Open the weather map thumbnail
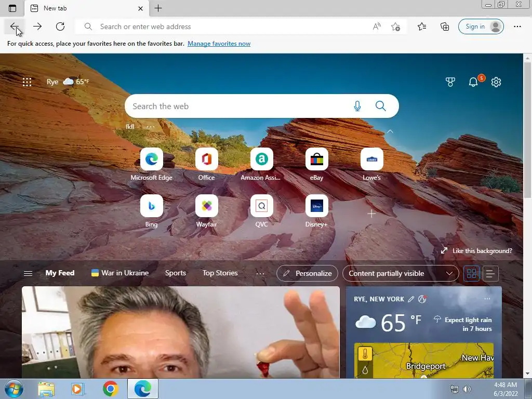532x399 pixels. 424,361
